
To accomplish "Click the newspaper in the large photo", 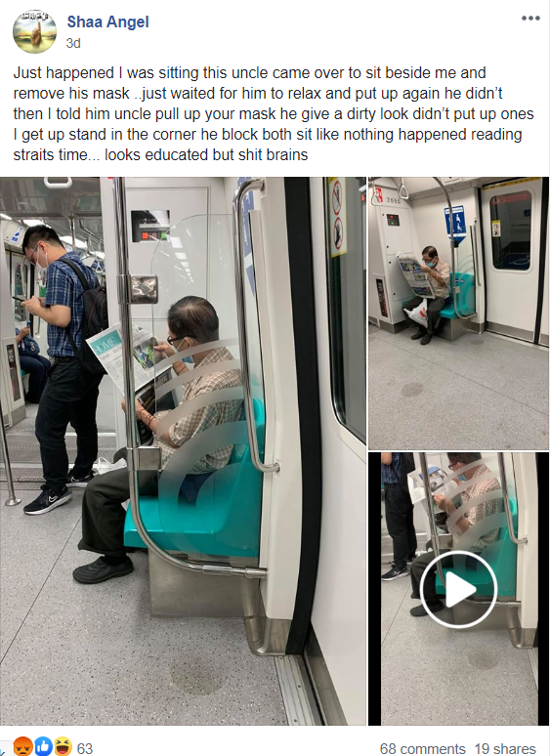I will [126, 359].
